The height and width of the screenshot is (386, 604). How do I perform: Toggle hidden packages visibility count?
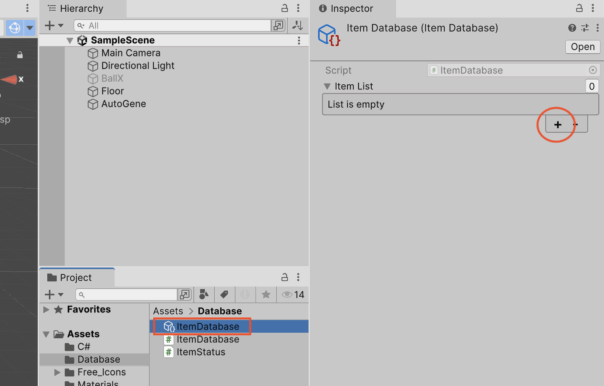[x=293, y=295]
